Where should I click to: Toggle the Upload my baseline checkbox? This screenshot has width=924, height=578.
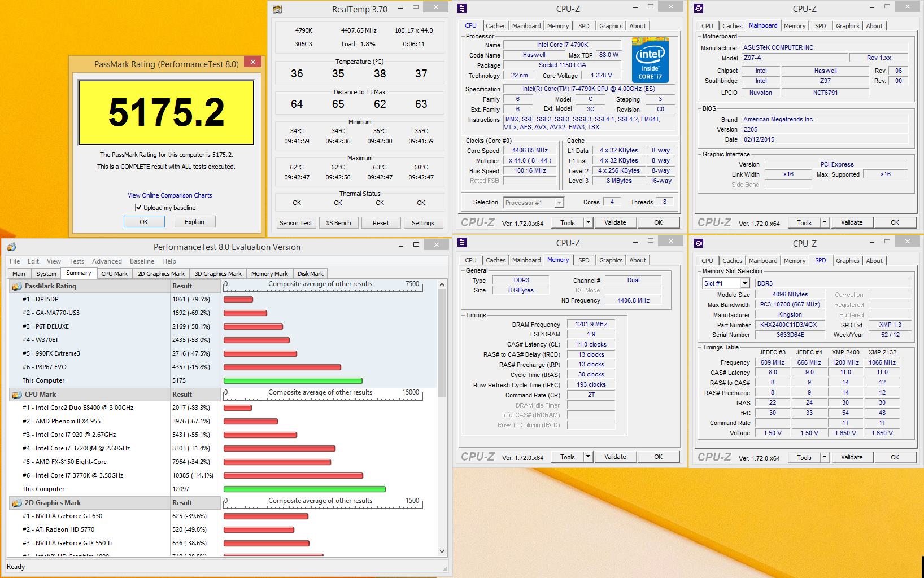pyautogui.click(x=138, y=208)
